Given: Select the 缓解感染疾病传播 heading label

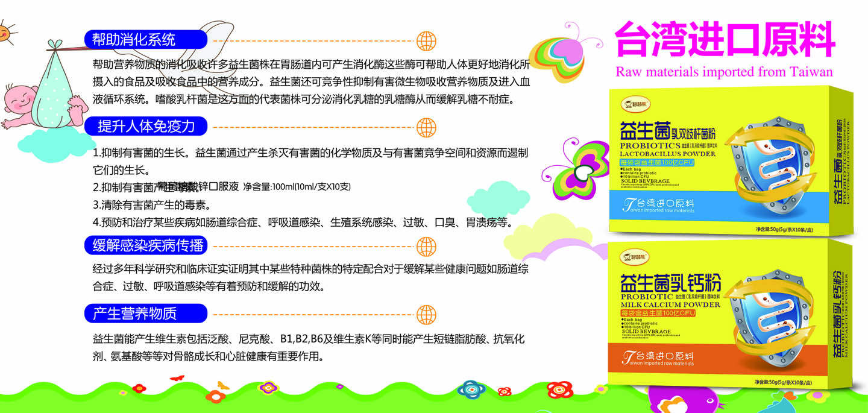Looking at the screenshot, I should 145,245.
